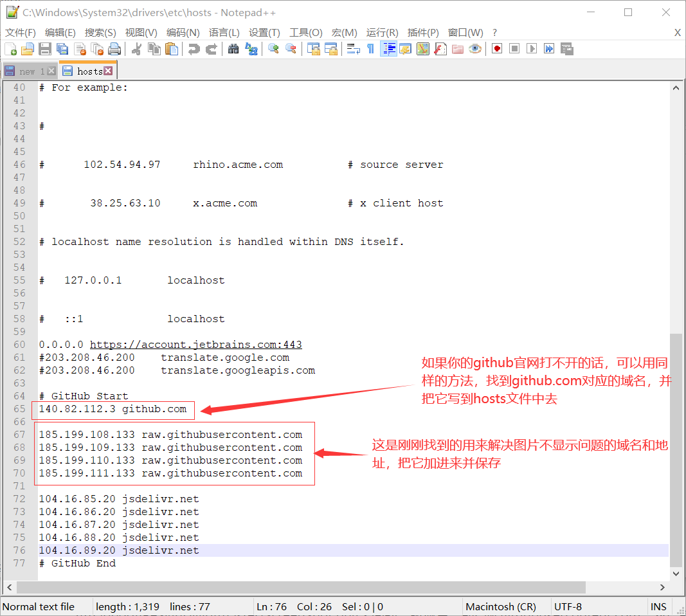This screenshot has width=686, height=616.
Task: Switch to the new 1 tab
Action: (30, 71)
